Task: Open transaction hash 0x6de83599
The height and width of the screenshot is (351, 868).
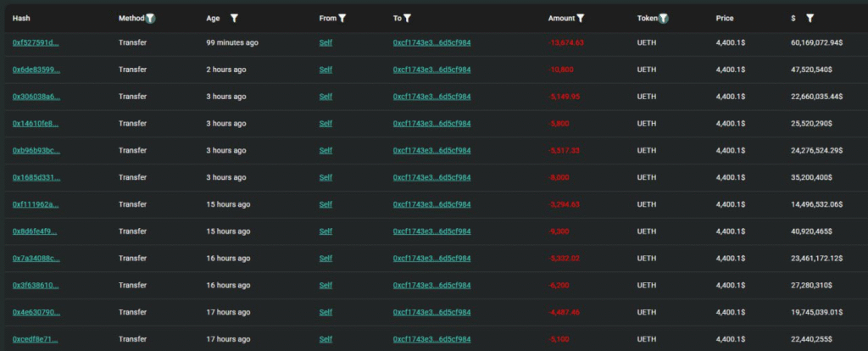Action: click(36, 70)
